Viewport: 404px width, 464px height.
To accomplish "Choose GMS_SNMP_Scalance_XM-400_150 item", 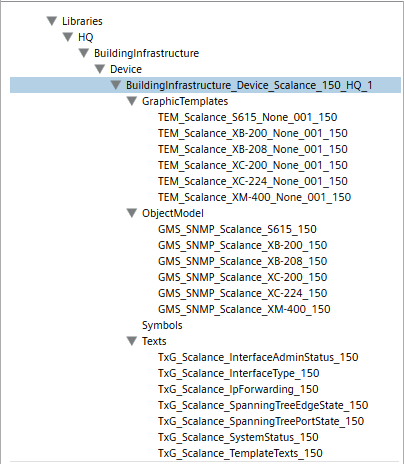I will click(244, 309).
